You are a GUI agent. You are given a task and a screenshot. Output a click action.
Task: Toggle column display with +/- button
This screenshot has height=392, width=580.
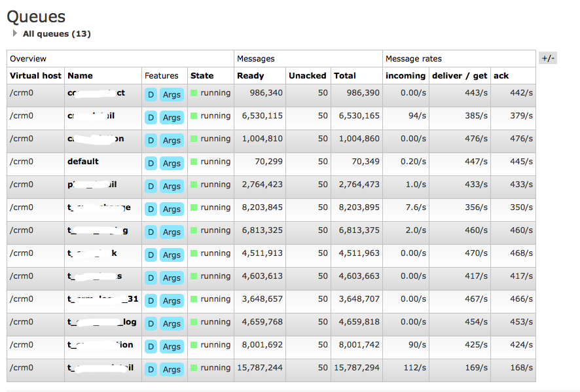[548, 58]
